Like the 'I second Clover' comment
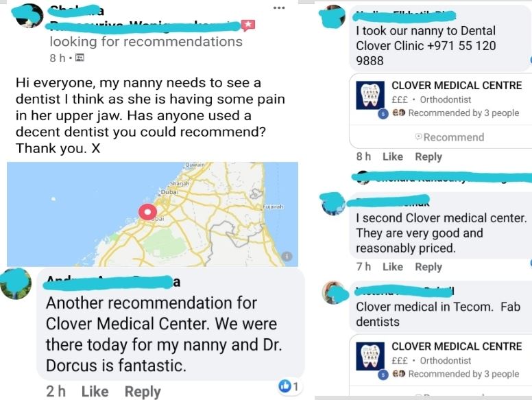The width and height of the screenshot is (532, 400). pyautogui.click(x=393, y=267)
